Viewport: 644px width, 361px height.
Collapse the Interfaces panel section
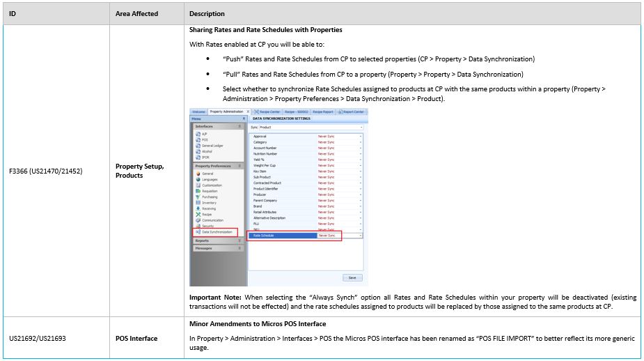(239, 126)
